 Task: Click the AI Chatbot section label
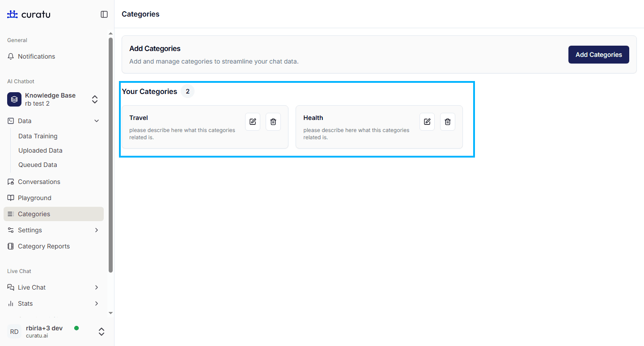pyautogui.click(x=21, y=81)
